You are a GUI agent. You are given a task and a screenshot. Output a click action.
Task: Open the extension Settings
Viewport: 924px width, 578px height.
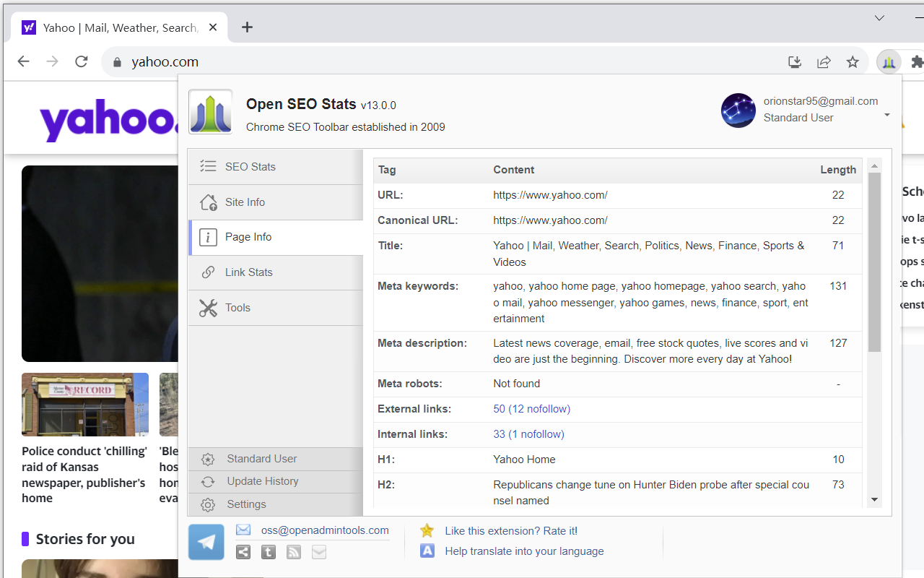pyautogui.click(x=246, y=504)
